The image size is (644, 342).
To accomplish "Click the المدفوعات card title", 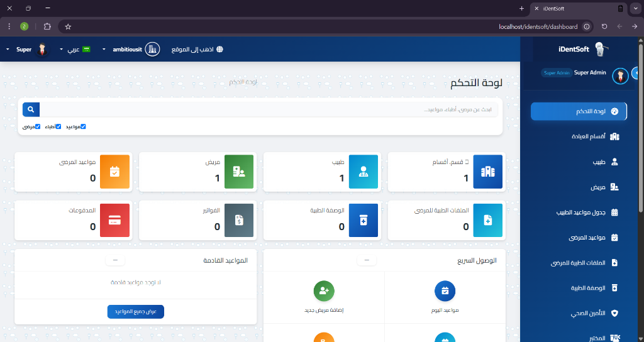I will pyautogui.click(x=82, y=210).
